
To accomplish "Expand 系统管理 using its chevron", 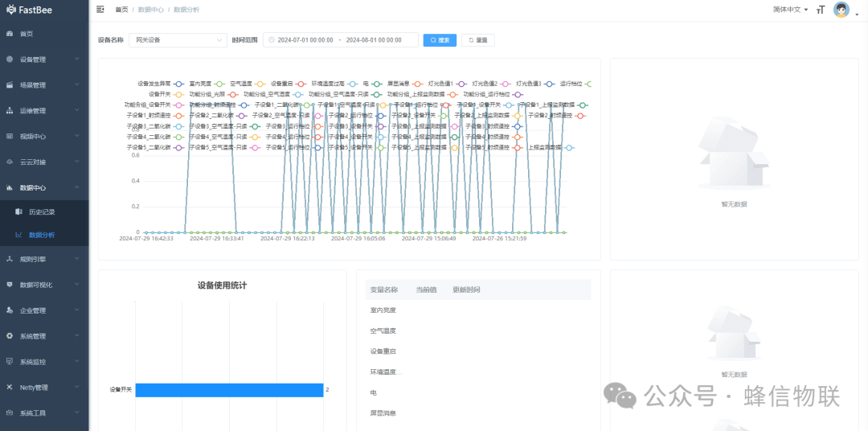I will 77,336.
